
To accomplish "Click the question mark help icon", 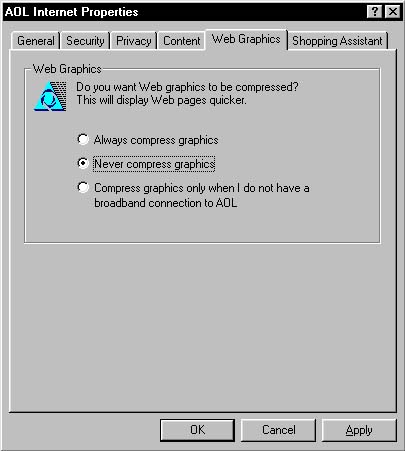I will click(x=374, y=12).
